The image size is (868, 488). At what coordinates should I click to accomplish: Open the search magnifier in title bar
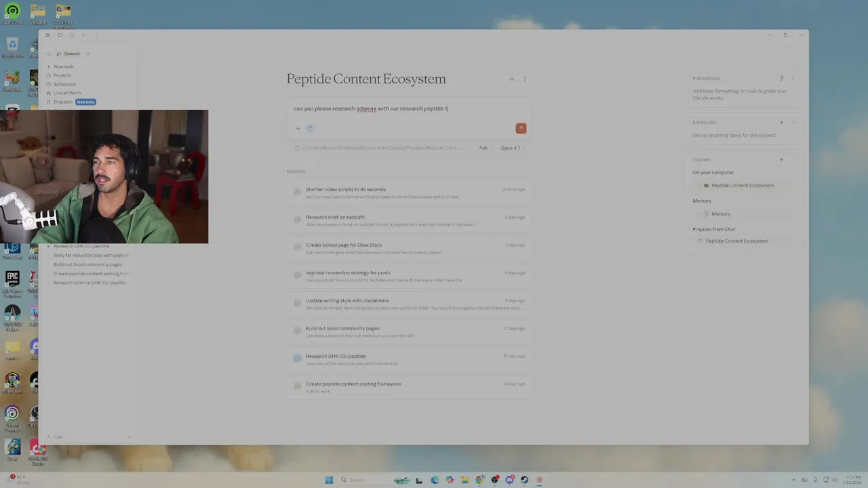[x=72, y=35]
